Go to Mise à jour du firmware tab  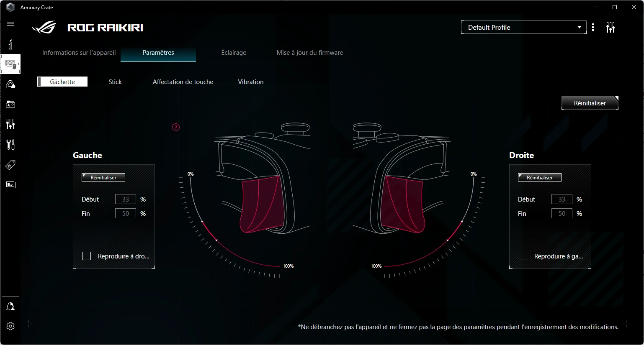pyautogui.click(x=310, y=53)
